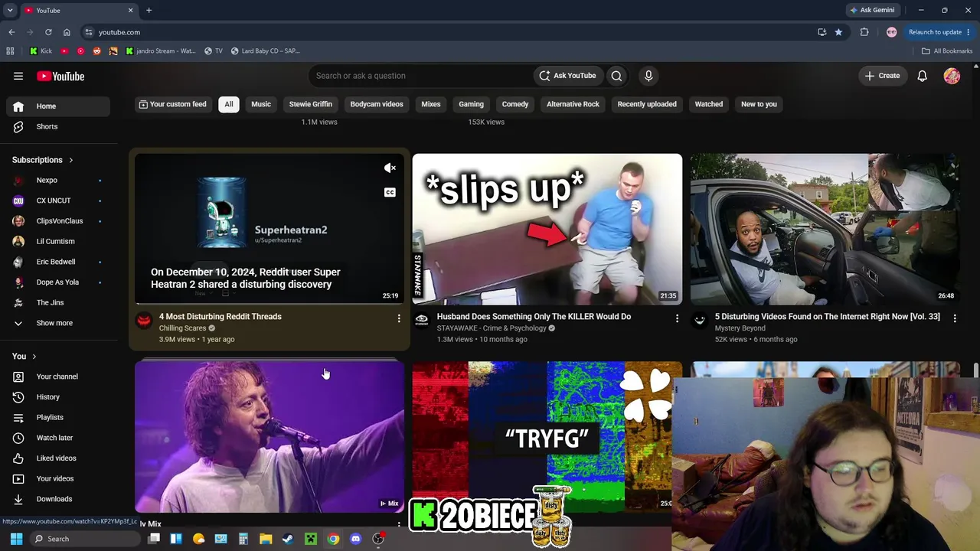
Task: Open options for 4 Most Disturbing Reddit Threads
Action: (399, 318)
